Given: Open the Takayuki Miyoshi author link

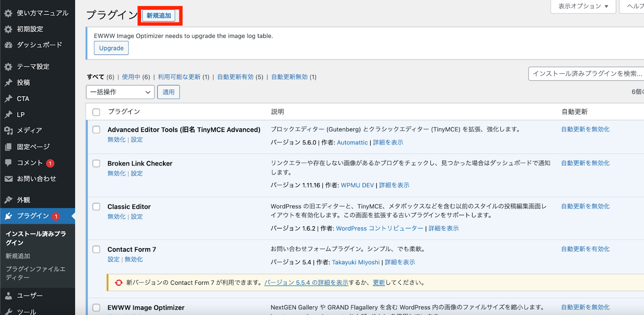Looking at the screenshot, I should [x=356, y=262].
